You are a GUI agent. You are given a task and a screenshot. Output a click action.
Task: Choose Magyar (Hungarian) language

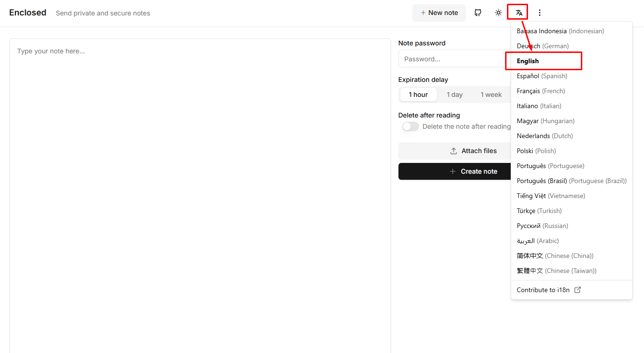(x=572, y=121)
